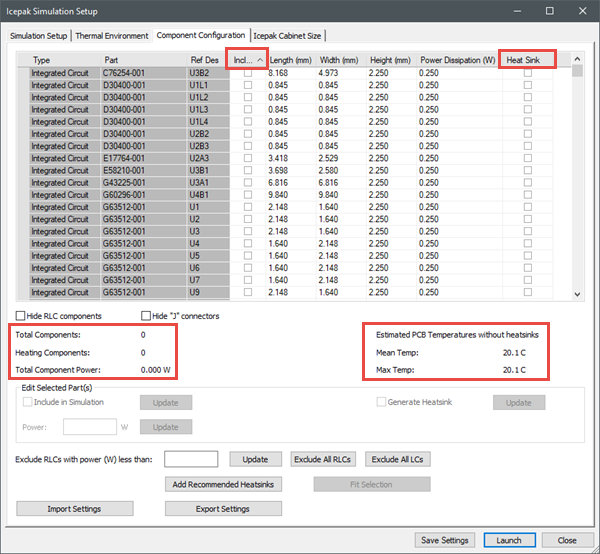Open the Thermal Environment tab
600x554 pixels.
pyautogui.click(x=112, y=36)
